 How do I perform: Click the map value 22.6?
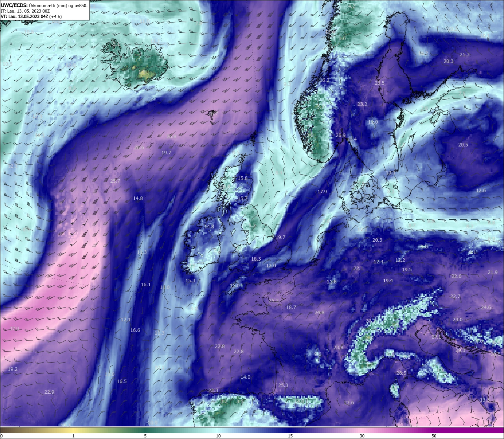(456, 276)
